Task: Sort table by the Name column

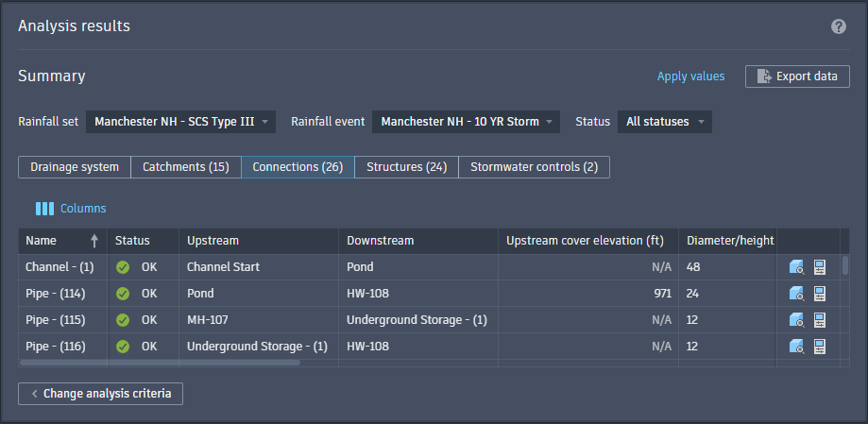Action: (x=62, y=241)
